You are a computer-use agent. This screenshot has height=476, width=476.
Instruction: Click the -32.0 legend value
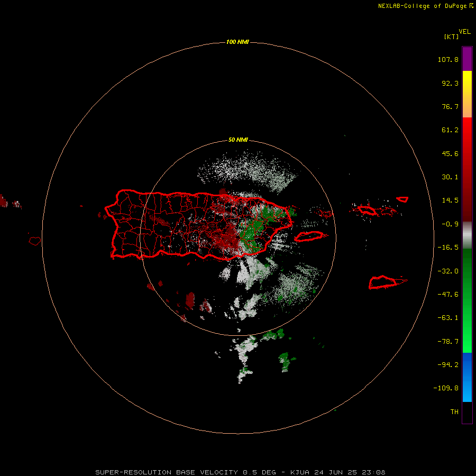coord(448,271)
